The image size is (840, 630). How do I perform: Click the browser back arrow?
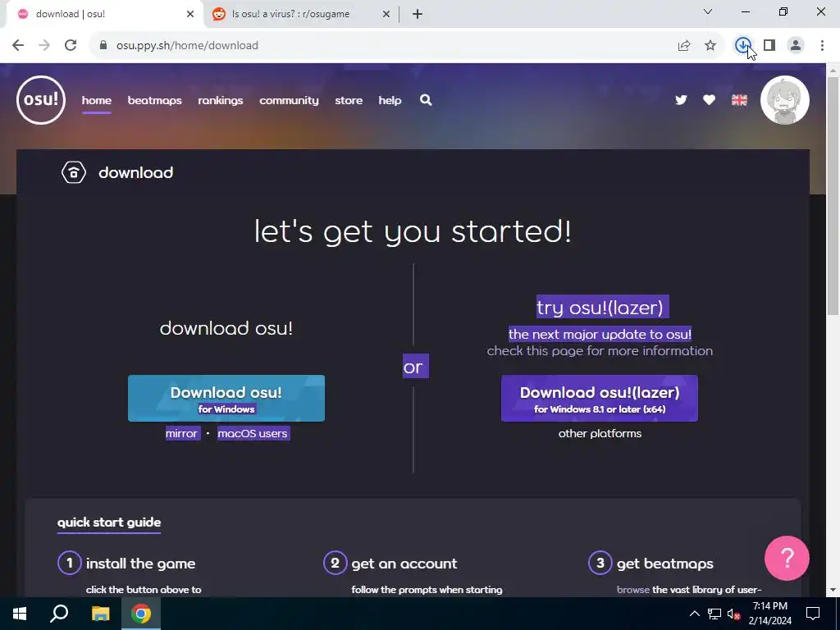click(x=18, y=46)
